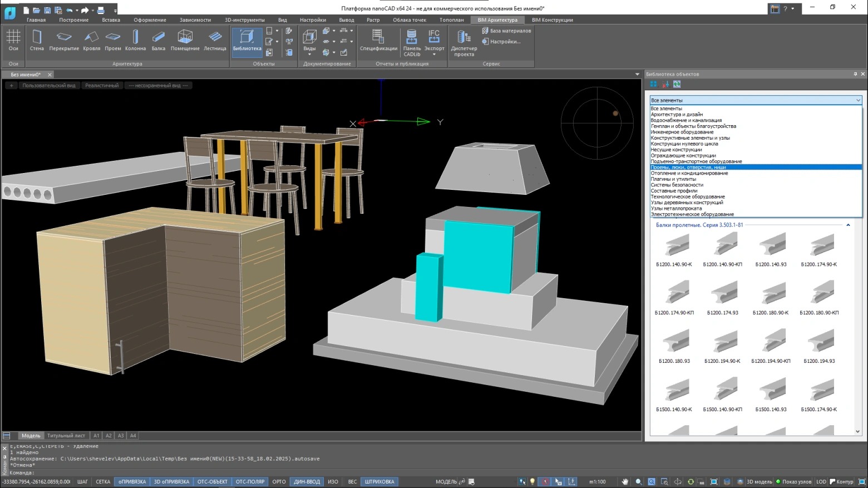868x488 pixels.
Task: Click the Реалистичный visual style button
Action: (102, 86)
